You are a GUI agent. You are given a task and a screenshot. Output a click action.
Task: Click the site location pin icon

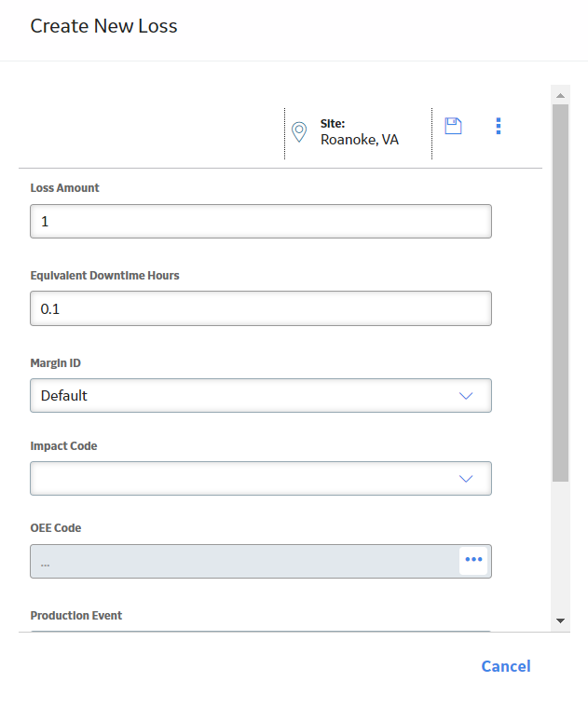pyautogui.click(x=299, y=132)
